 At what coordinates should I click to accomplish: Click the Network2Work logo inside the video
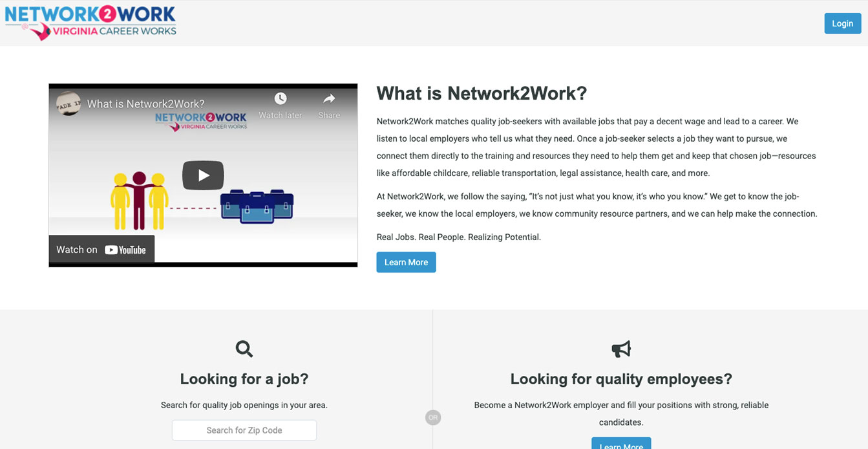coord(201,120)
